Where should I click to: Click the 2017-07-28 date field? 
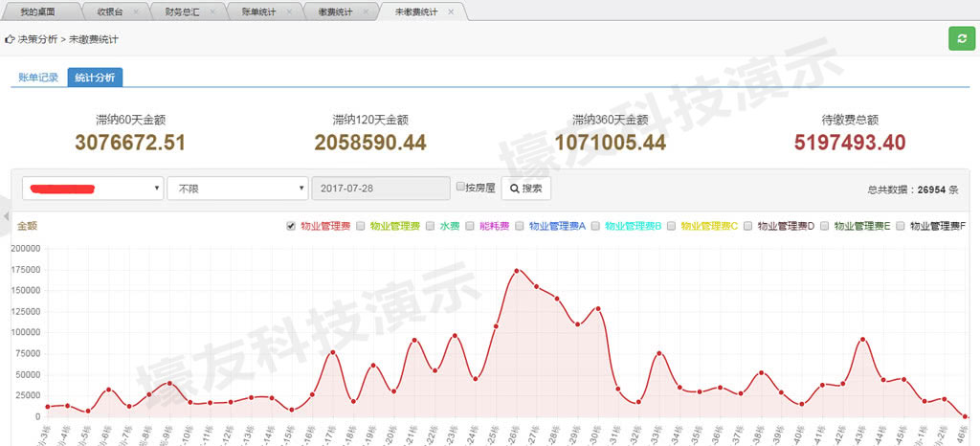pos(381,189)
